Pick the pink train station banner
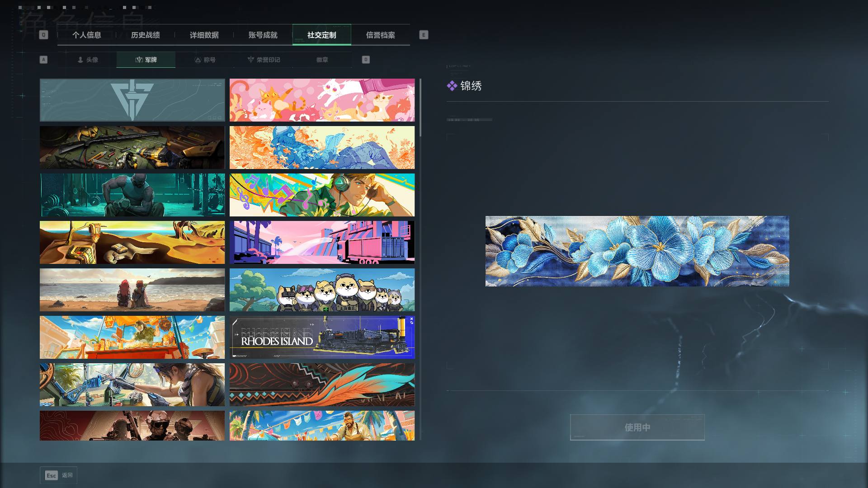 (x=322, y=242)
